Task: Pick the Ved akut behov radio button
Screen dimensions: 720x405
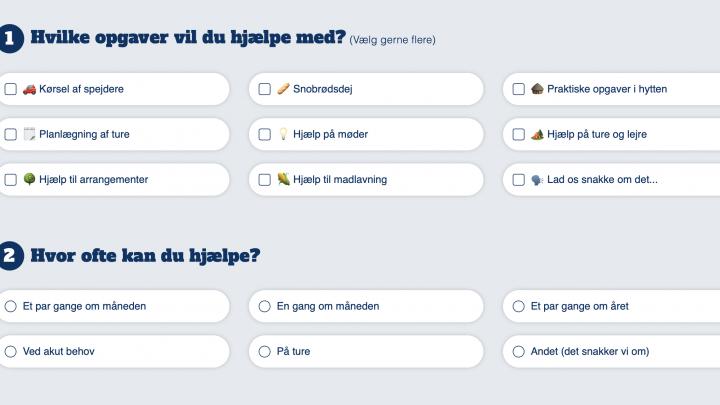Action: 11,352
